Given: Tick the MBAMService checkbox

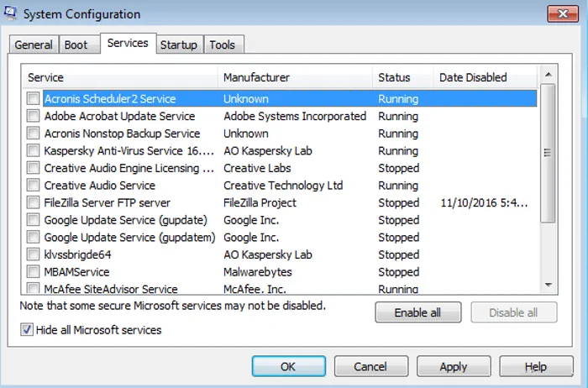Looking at the screenshot, I should click(x=33, y=272).
